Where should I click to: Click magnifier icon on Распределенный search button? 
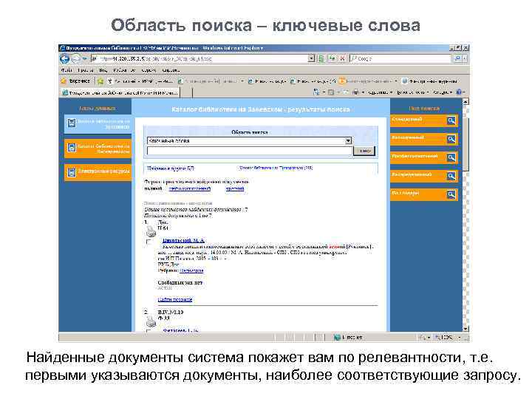pos(451,176)
